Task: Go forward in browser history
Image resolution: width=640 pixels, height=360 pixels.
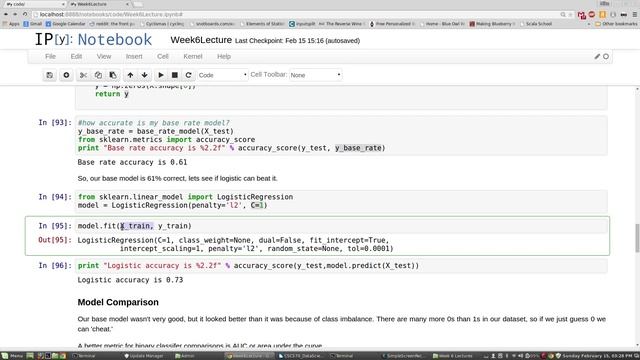Action: click(15, 14)
